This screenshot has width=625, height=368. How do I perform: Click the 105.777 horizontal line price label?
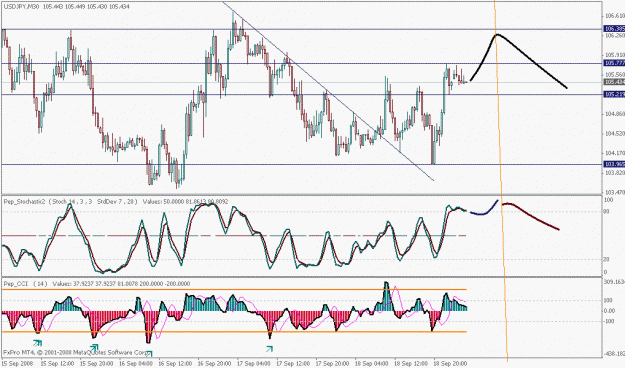(x=614, y=63)
